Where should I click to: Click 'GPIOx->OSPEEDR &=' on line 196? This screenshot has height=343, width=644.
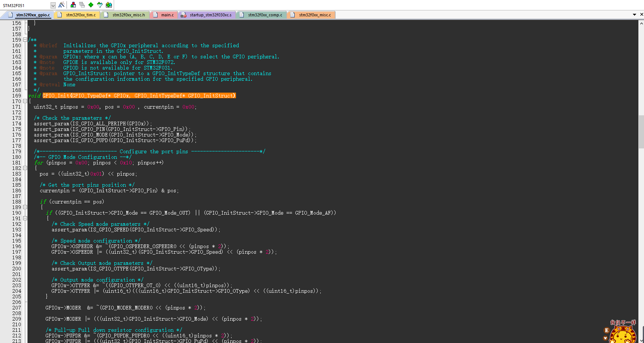click(x=77, y=246)
